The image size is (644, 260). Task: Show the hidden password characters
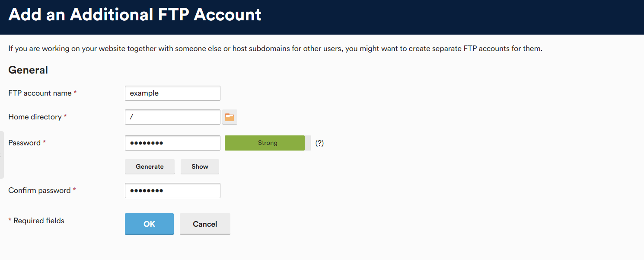[x=200, y=167]
